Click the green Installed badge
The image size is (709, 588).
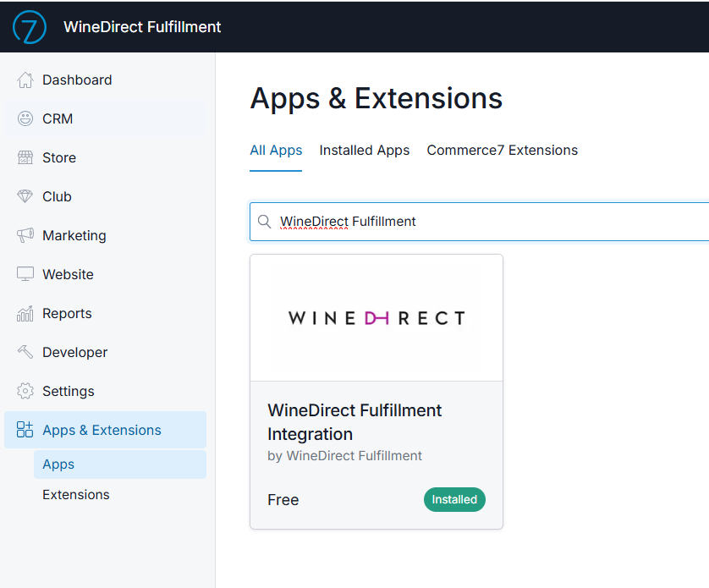(x=454, y=499)
